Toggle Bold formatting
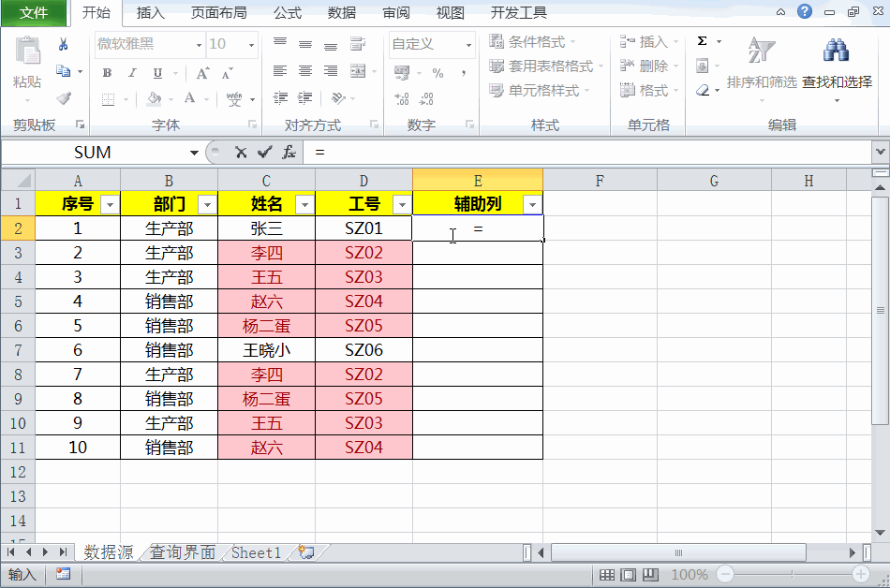This screenshot has height=588, width=890. [107, 73]
